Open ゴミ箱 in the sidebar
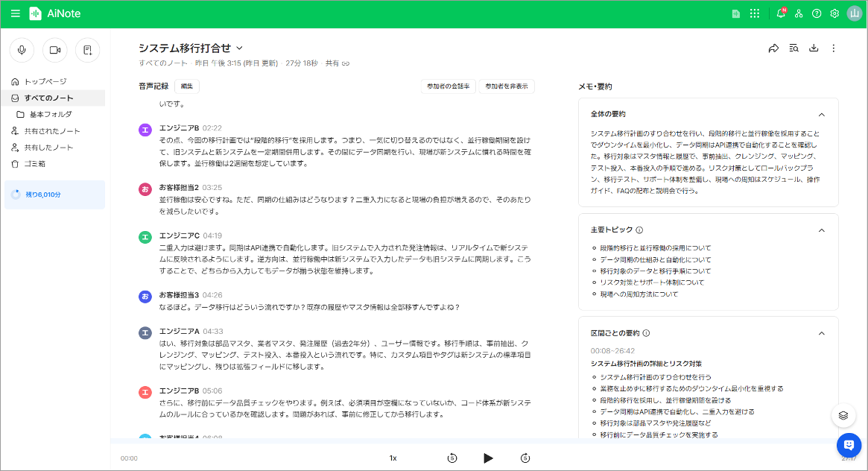The image size is (868, 471). (36, 163)
